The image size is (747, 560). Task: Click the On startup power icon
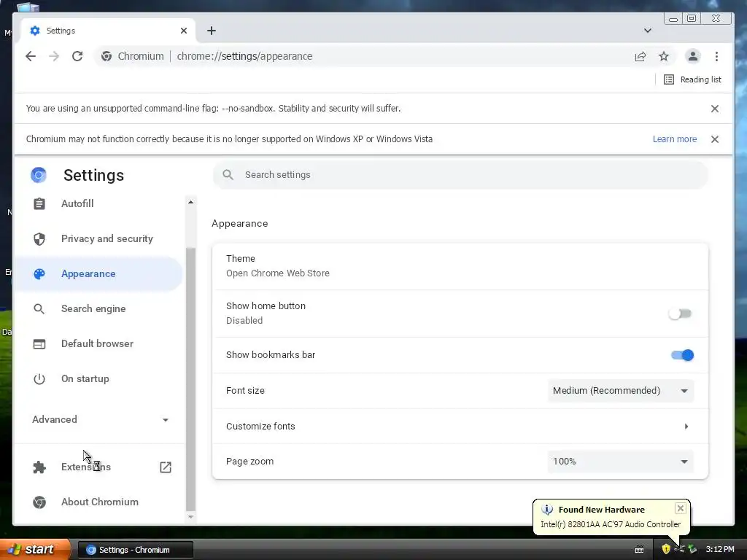coord(39,378)
